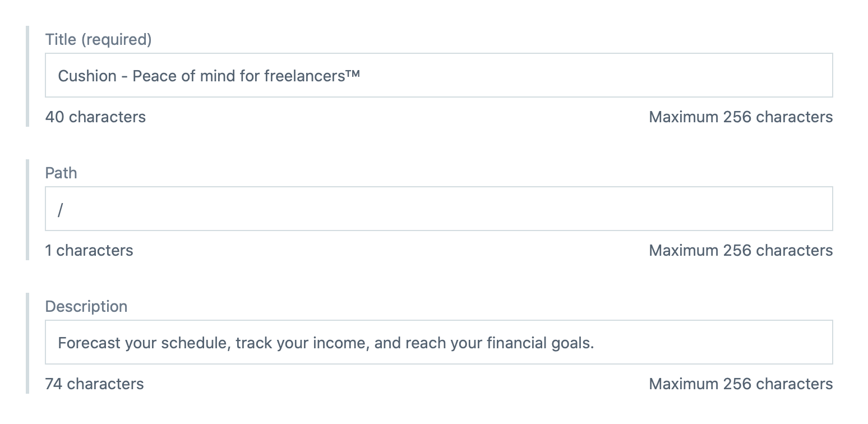Click the vertical bar beside the Title section

coord(27,76)
